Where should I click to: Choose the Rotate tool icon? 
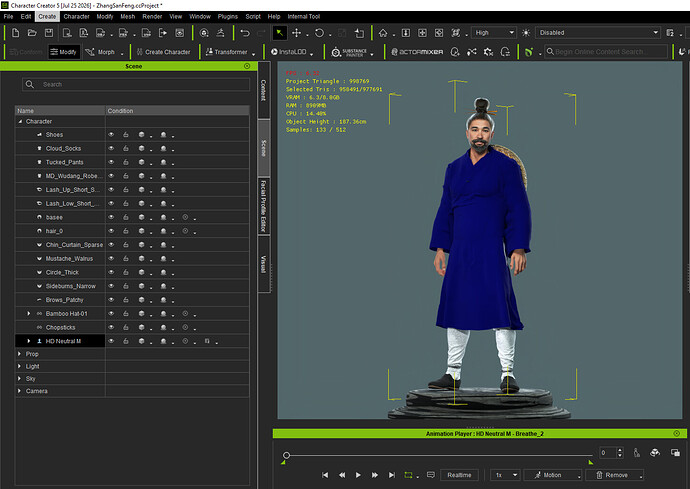point(319,33)
